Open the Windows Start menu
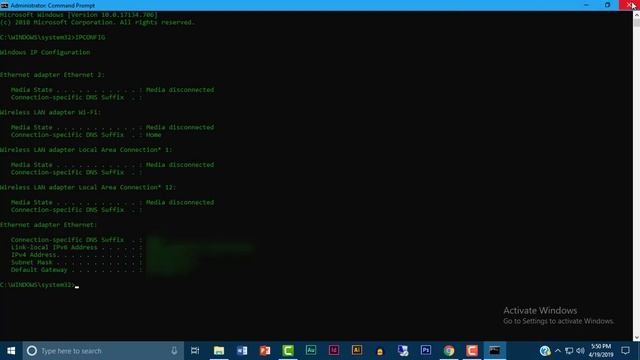Screen dimensions: 640x360 11,351
